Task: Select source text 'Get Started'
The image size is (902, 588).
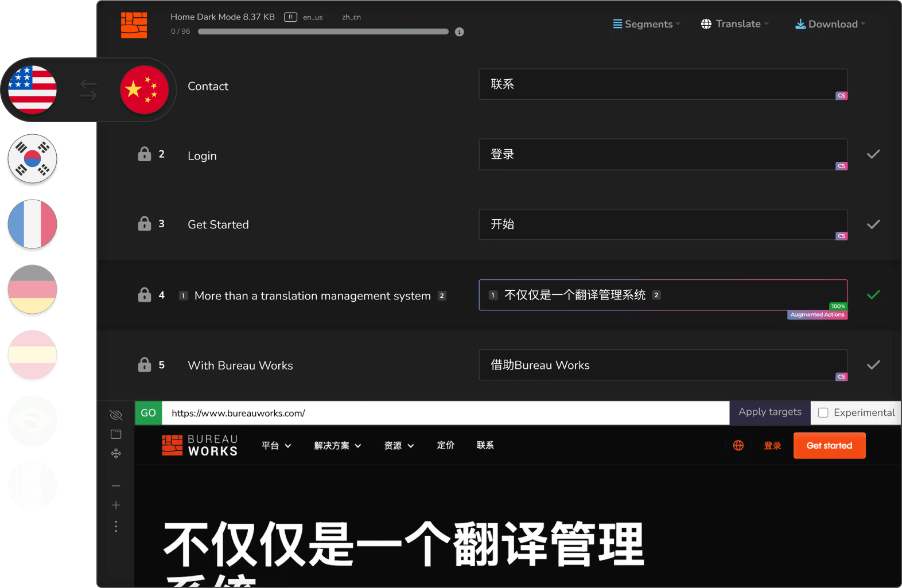Action: [218, 224]
